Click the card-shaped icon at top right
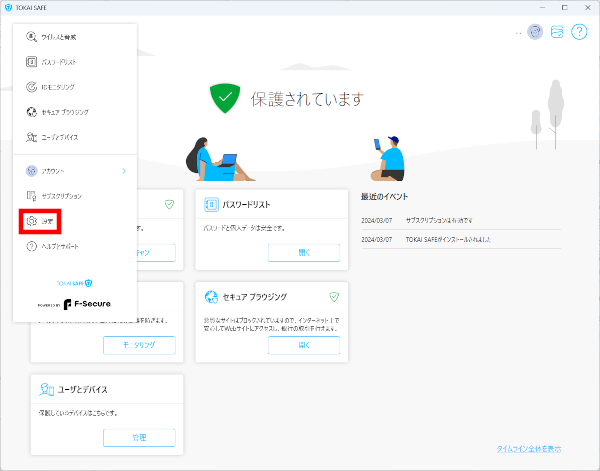The height and width of the screenshot is (471, 600). pos(558,32)
